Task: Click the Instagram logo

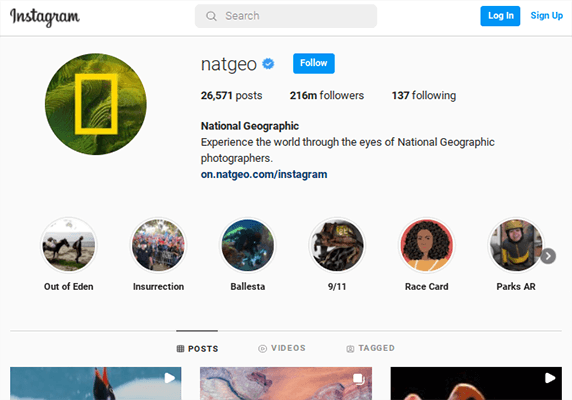Action: [45, 17]
